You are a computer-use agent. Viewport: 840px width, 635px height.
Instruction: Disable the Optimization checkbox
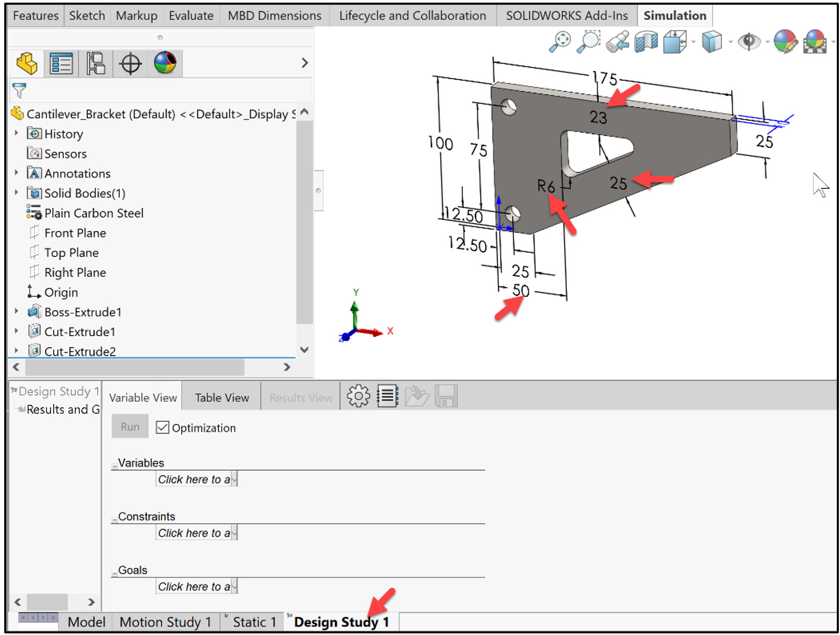pos(163,427)
